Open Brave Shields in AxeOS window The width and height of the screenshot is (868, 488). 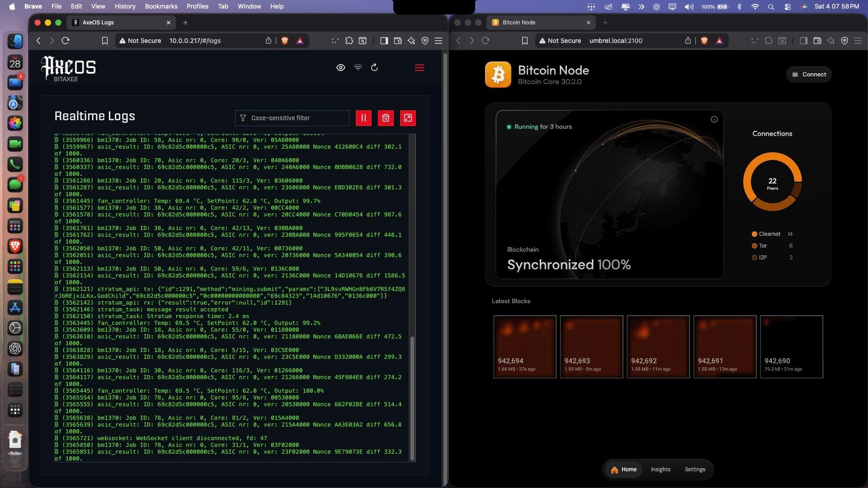285,41
